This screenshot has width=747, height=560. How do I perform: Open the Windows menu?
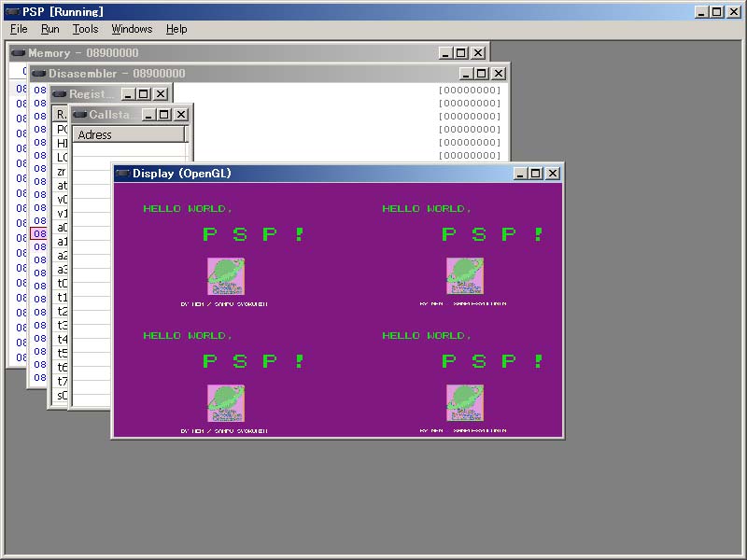(132, 29)
